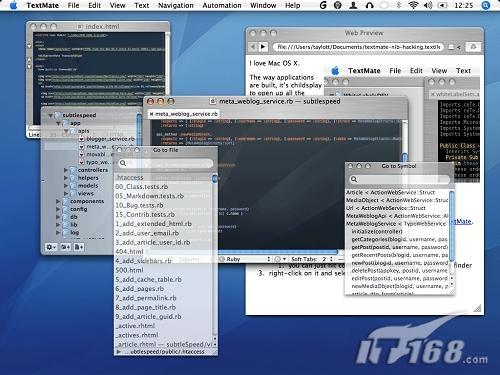Screen dimensions: 500x375
Task: Click the new folder button in drawer
Action: 65,247
